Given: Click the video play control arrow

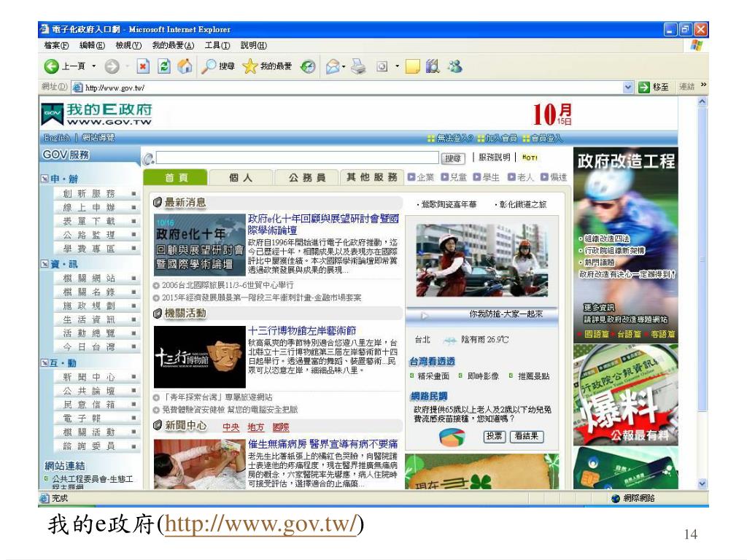Looking at the screenshot, I should click(x=424, y=315).
